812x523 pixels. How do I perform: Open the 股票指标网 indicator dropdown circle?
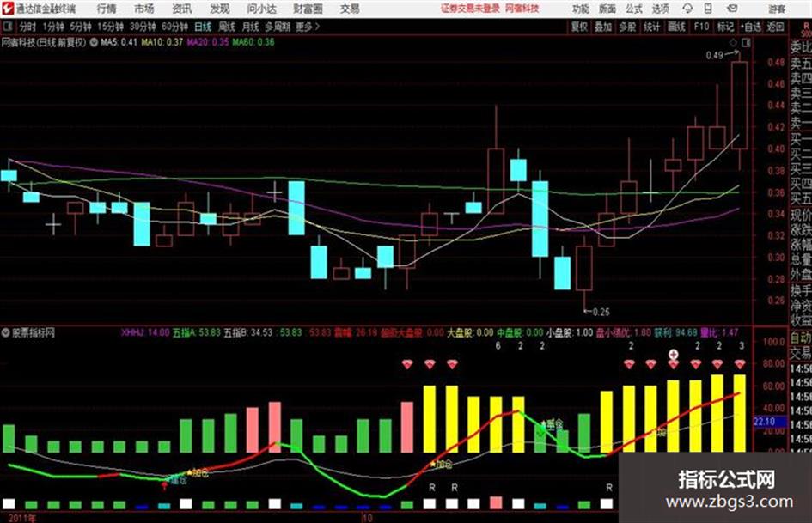pyautogui.click(x=6, y=333)
